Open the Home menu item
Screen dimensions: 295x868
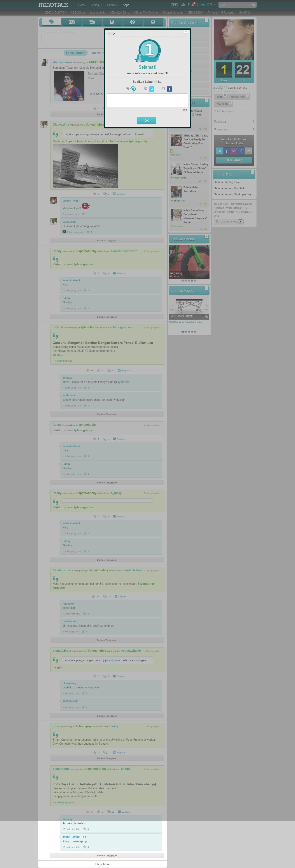coord(82,5)
